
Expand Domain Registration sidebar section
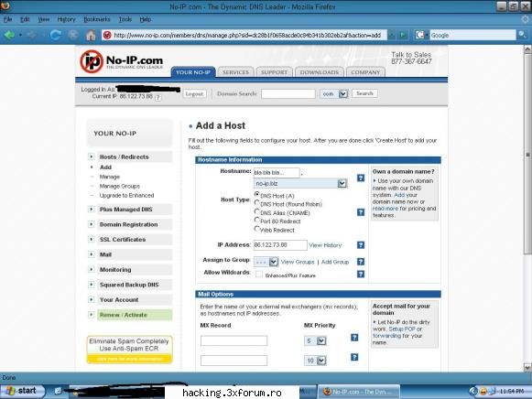(91, 224)
